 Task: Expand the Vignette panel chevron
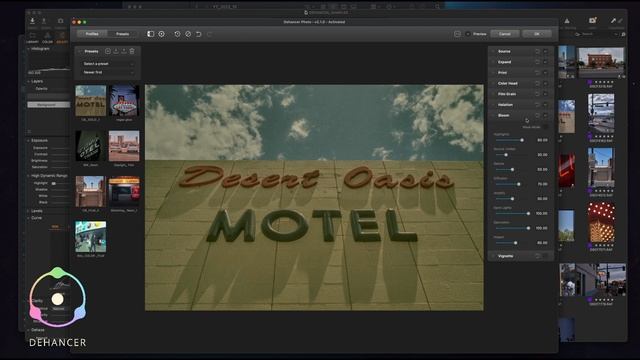(493, 256)
